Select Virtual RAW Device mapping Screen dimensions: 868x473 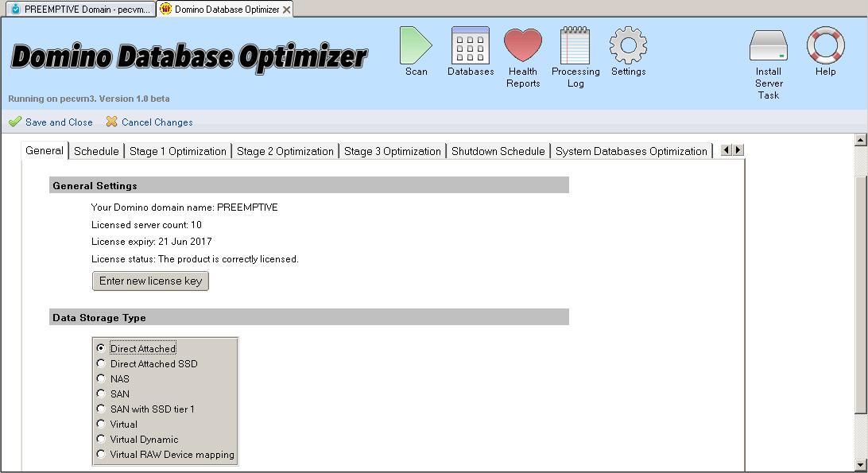[101, 454]
